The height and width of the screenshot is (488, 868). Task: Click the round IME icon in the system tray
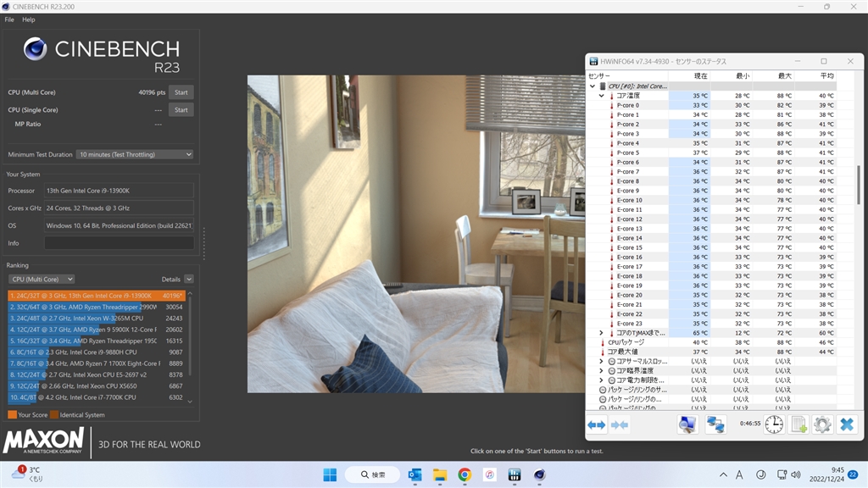(x=761, y=474)
